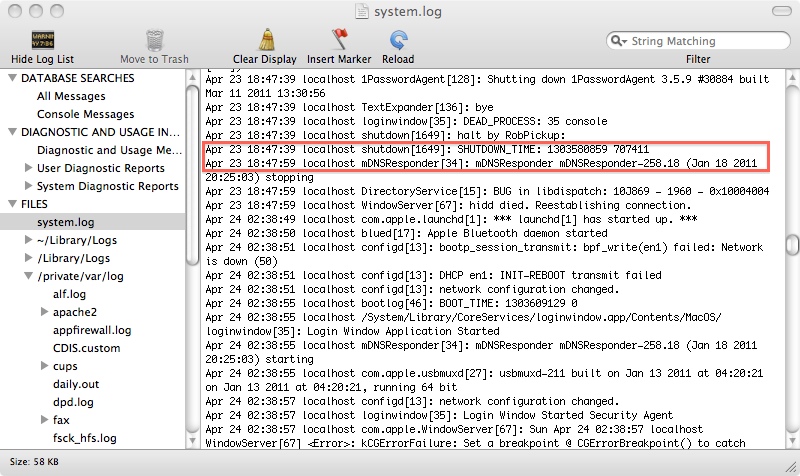Click the launchd has started up line
Screen dimensions: 800x476
(x=451, y=219)
